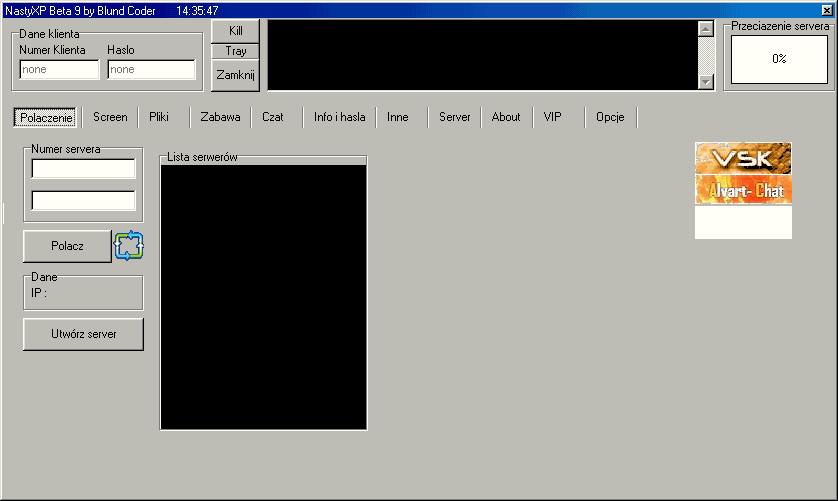
Task: Open the VIP tab
Action: tap(553, 117)
